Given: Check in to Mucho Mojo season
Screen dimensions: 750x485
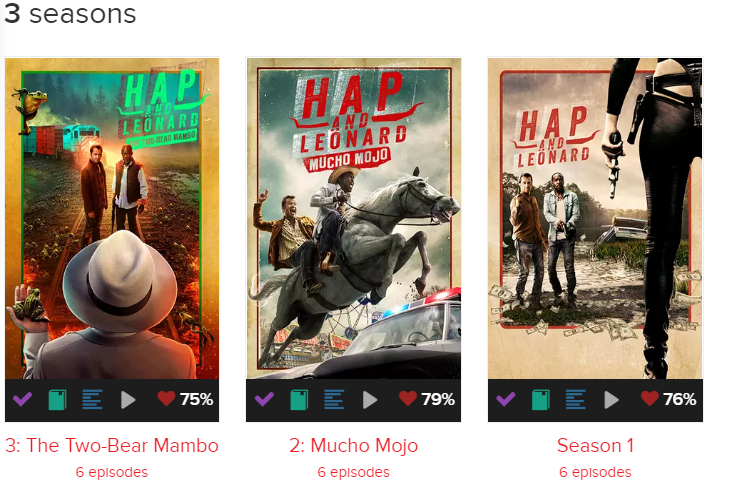Looking at the screenshot, I should pos(370,400).
